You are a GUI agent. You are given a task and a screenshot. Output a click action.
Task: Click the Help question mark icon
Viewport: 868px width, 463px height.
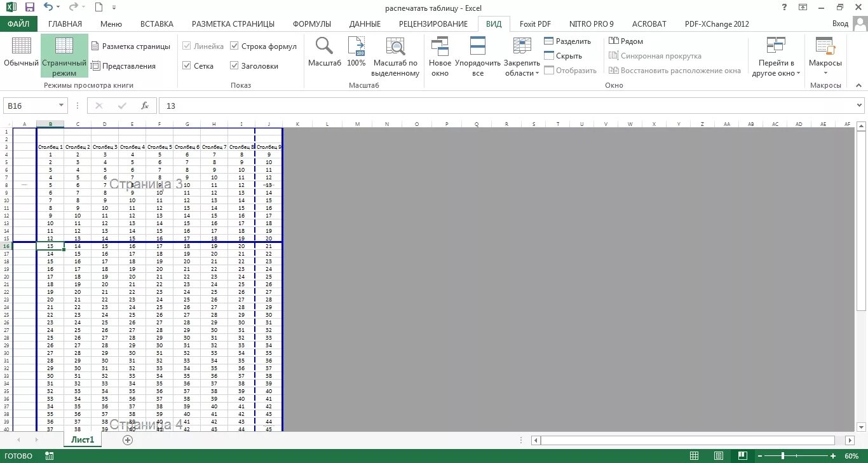(x=783, y=8)
